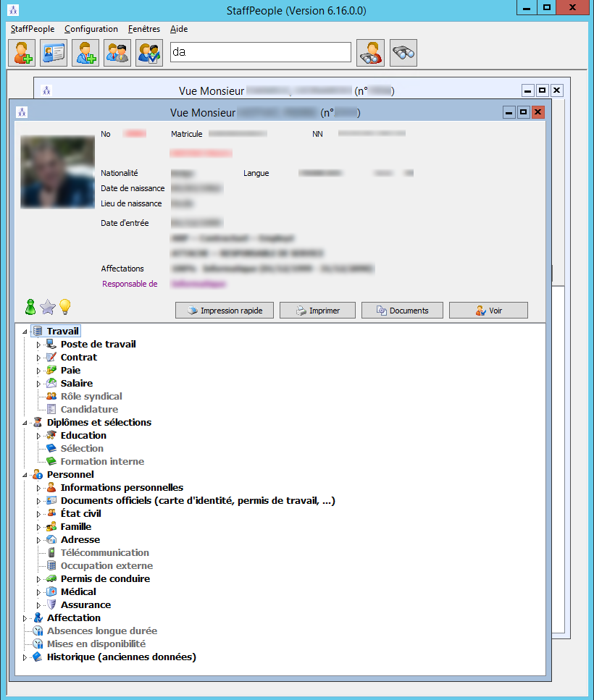Select the Sélection blue book icon

[51, 448]
